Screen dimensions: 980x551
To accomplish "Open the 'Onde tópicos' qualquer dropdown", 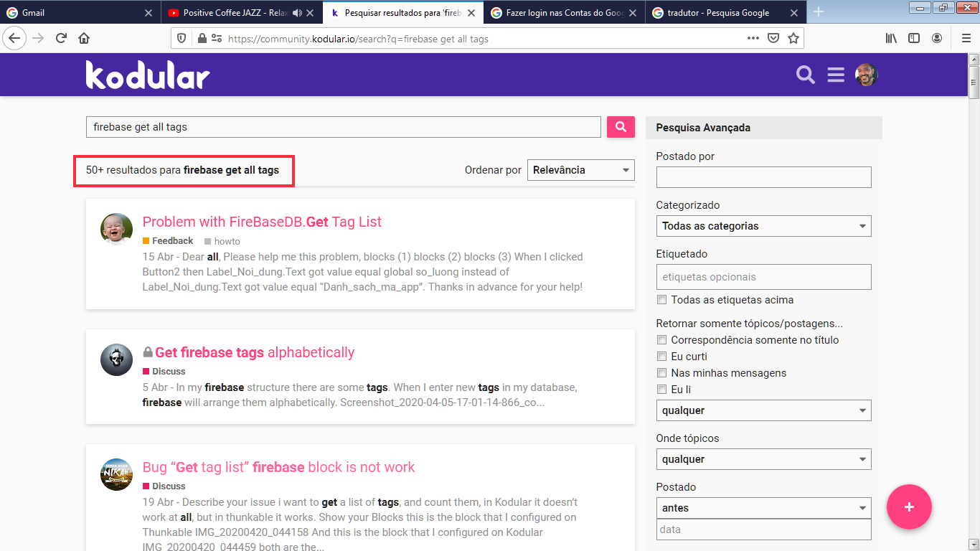I will [763, 459].
